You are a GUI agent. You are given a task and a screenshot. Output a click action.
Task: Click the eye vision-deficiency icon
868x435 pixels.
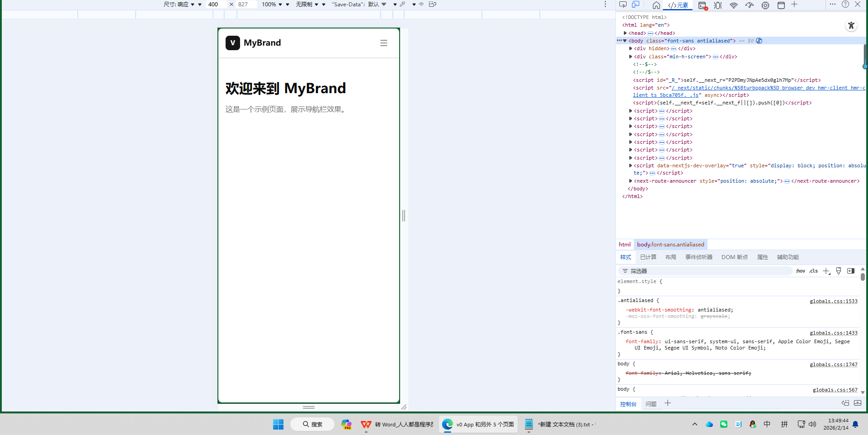(x=421, y=4)
